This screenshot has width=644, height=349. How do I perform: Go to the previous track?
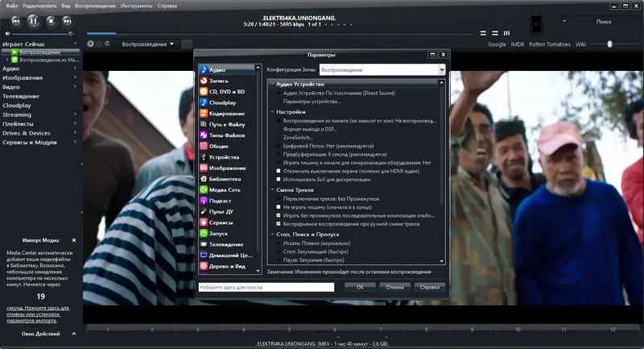pos(14,21)
